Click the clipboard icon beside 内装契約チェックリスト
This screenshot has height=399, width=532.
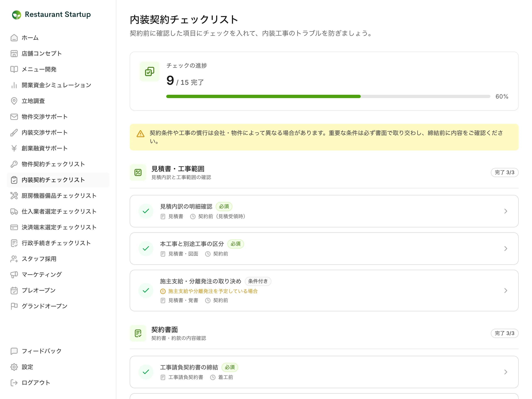click(14, 180)
